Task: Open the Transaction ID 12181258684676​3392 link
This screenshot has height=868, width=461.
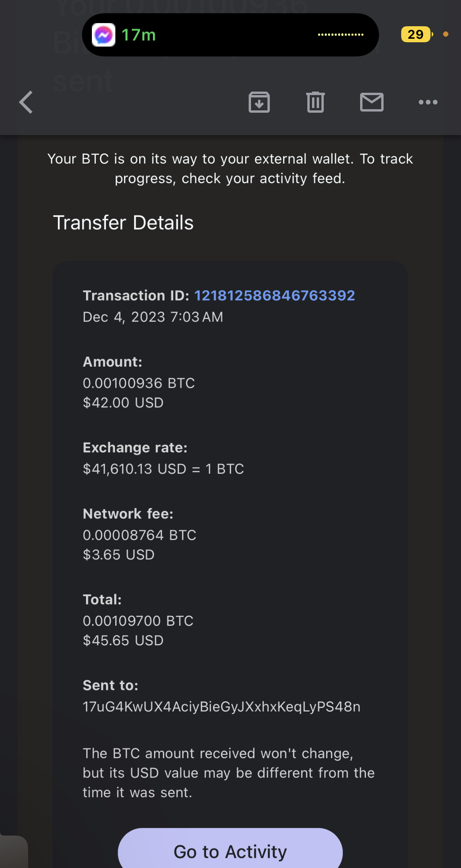Action: pyautogui.click(x=274, y=295)
